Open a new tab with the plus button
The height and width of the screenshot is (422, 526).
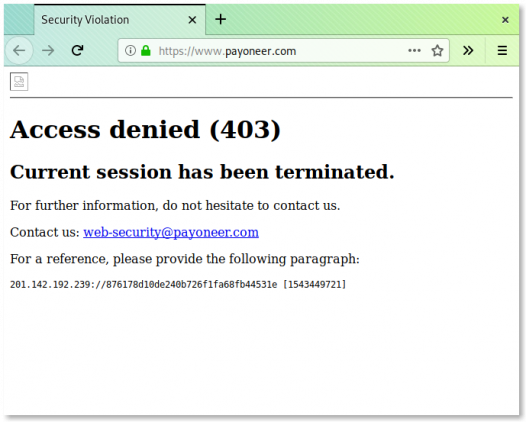coord(220,19)
